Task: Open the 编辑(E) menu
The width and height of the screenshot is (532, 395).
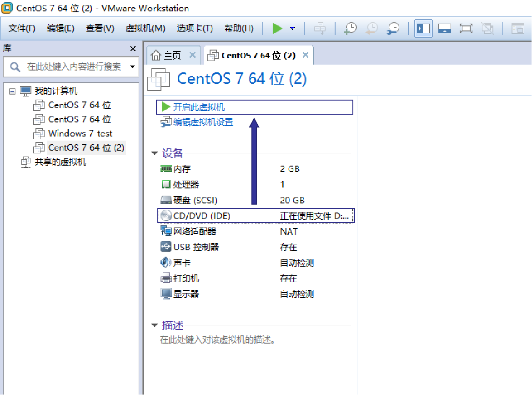Action: click(x=60, y=28)
